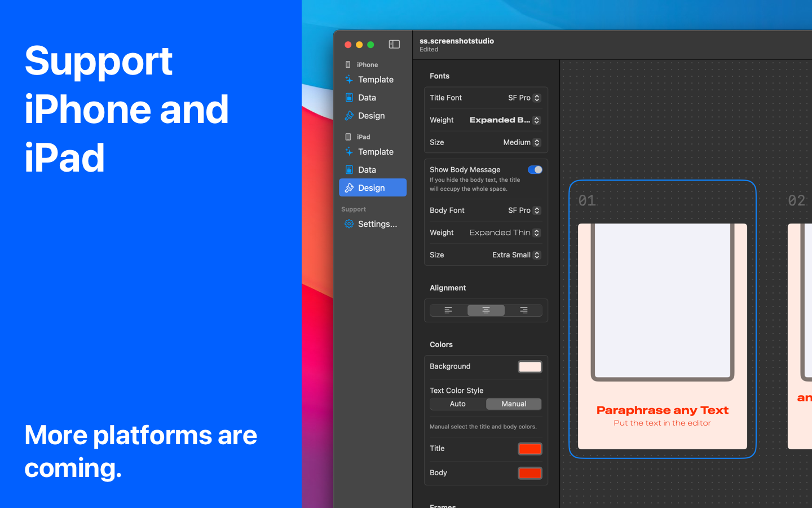Click the iPhone Design brush icon

click(x=349, y=116)
